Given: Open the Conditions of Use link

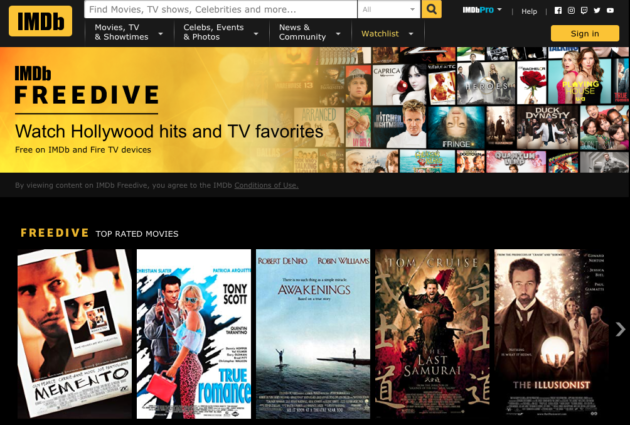Looking at the screenshot, I should [x=266, y=185].
